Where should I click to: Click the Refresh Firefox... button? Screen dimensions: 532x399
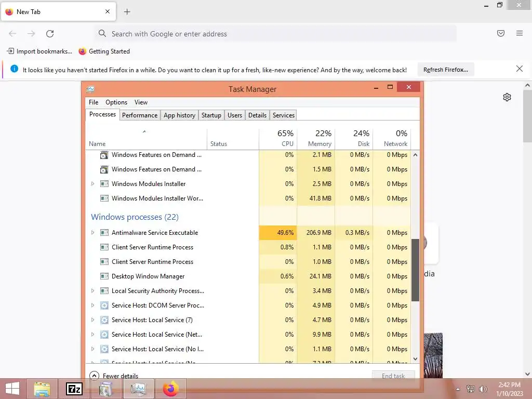click(x=445, y=70)
